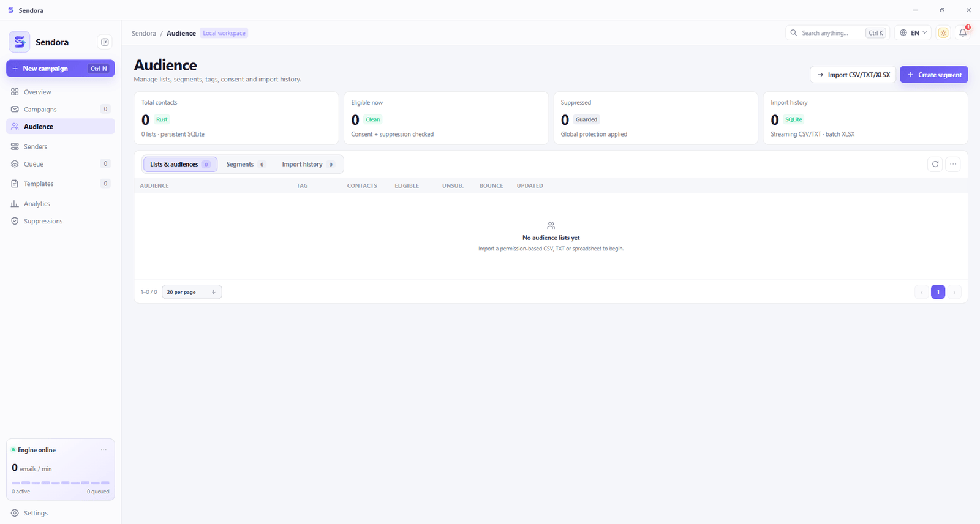Switch to Lists & audiences tab

(180, 164)
